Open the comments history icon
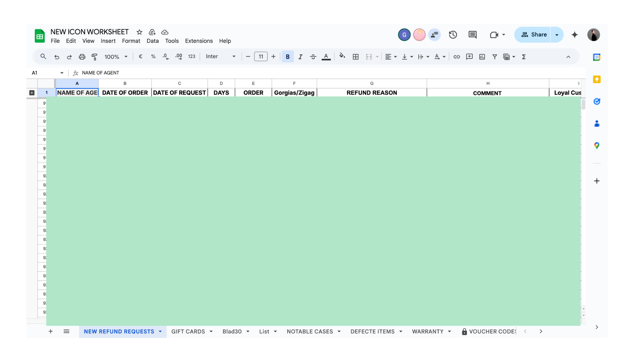Screen dimensions: 644x362 click(x=472, y=35)
